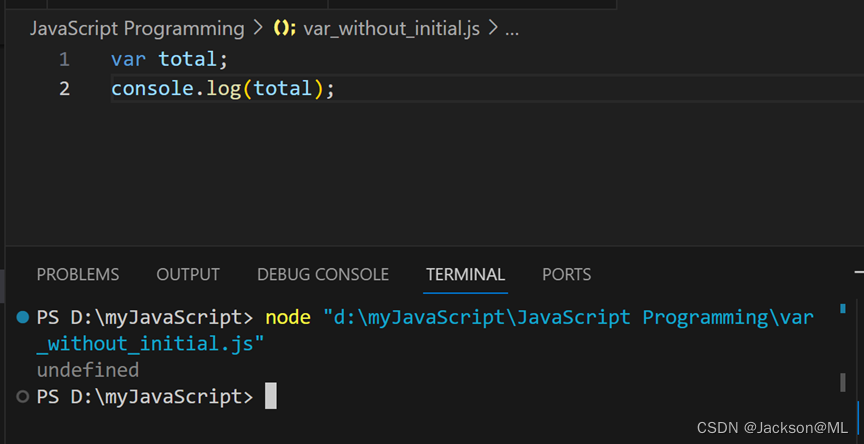
Task: Click the 'total' variable on line 1
Action: [x=187, y=59]
